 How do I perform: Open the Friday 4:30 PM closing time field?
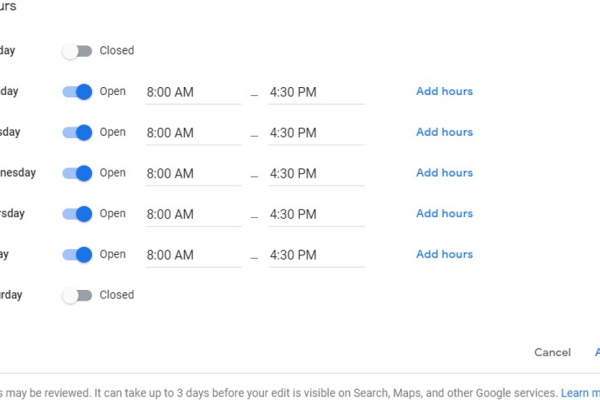(316, 256)
